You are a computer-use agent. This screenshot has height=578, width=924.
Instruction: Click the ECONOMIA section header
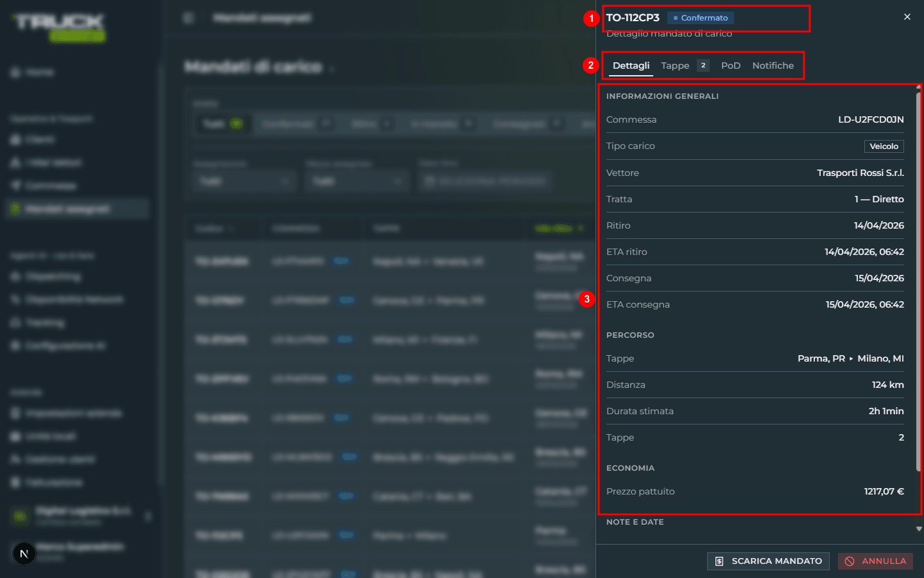[630, 468]
